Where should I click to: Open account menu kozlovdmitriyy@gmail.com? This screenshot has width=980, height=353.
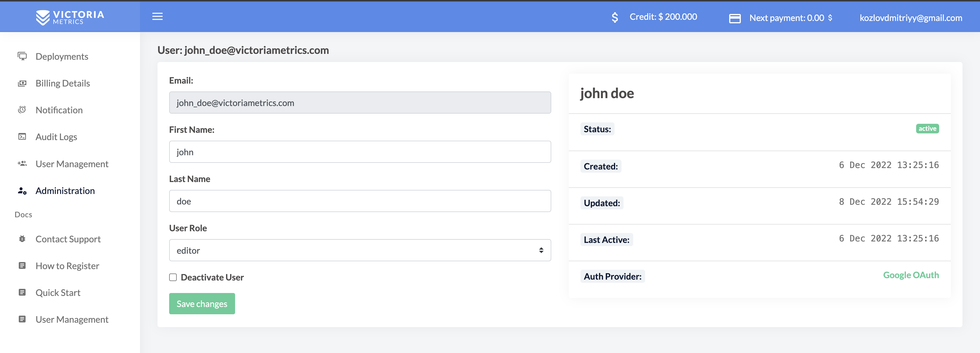coord(911,18)
